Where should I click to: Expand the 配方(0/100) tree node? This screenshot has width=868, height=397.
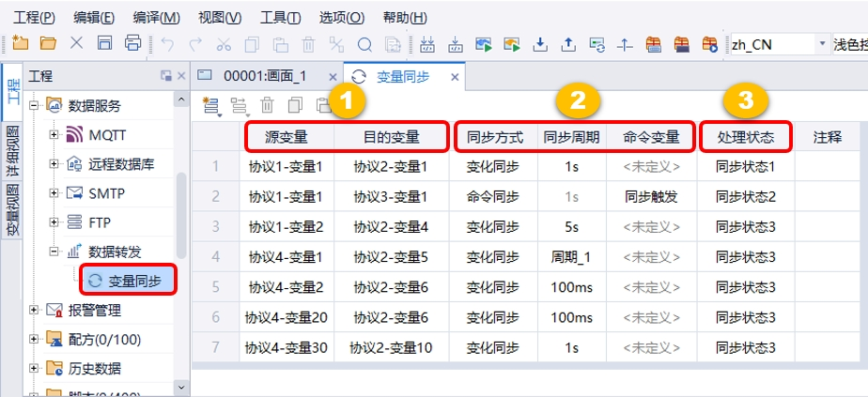click(x=34, y=339)
